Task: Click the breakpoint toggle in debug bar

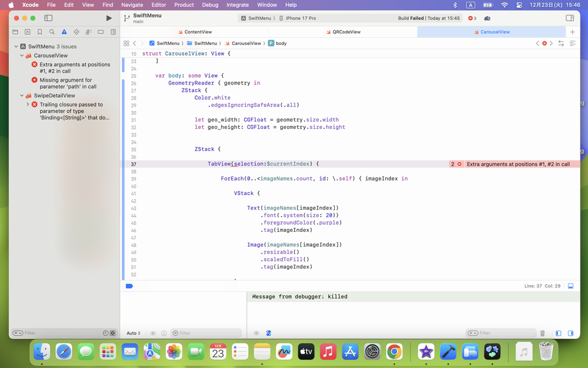Action: pos(129,286)
